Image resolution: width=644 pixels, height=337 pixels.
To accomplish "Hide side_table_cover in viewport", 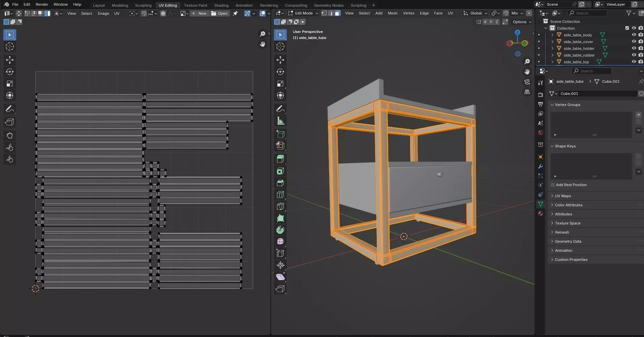I will pyautogui.click(x=634, y=41).
